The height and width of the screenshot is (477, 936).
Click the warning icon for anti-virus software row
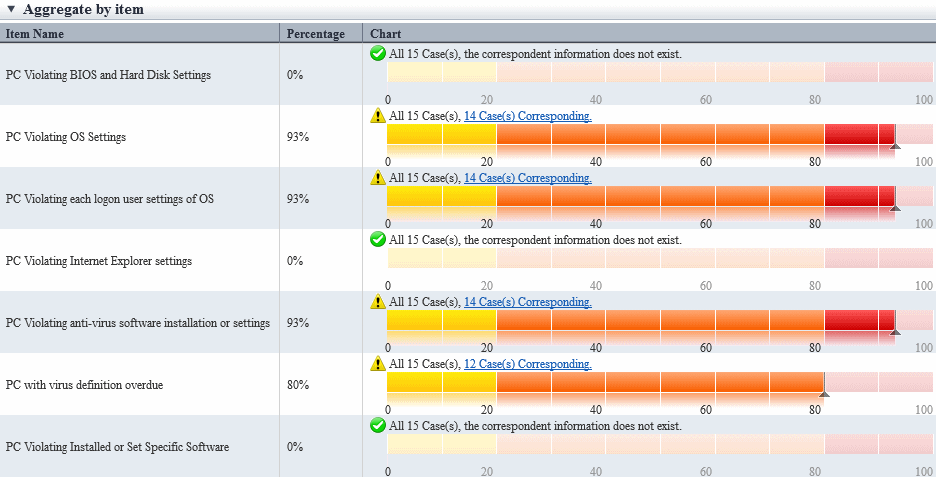[x=377, y=301]
